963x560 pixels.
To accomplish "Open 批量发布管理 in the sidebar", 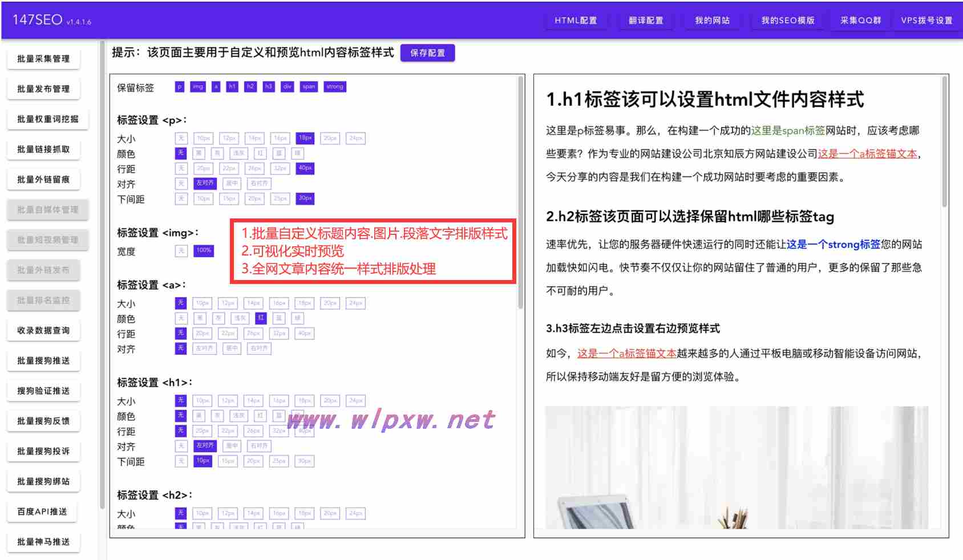I will [43, 89].
